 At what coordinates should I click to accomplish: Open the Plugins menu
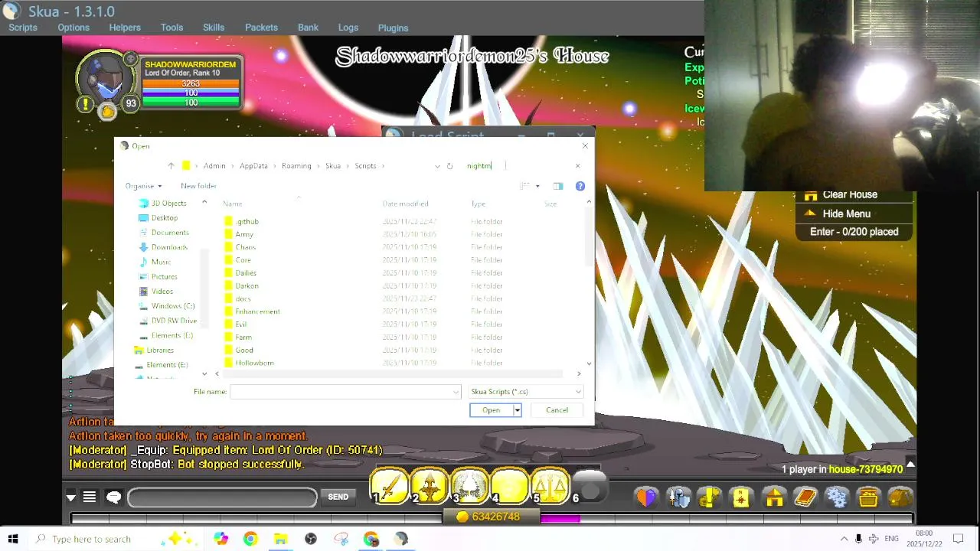(x=393, y=28)
